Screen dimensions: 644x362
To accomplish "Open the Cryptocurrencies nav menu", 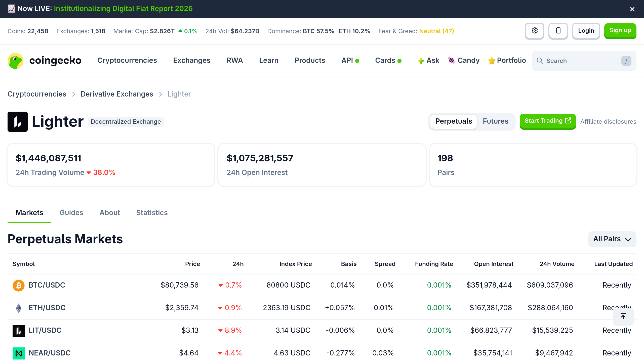I will 127,61.
